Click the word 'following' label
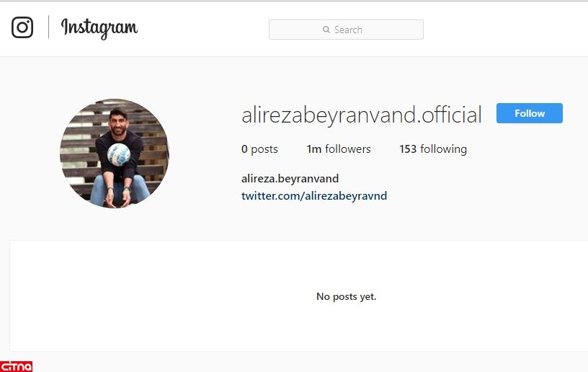This screenshot has width=588, height=372. [x=444, y=150]
